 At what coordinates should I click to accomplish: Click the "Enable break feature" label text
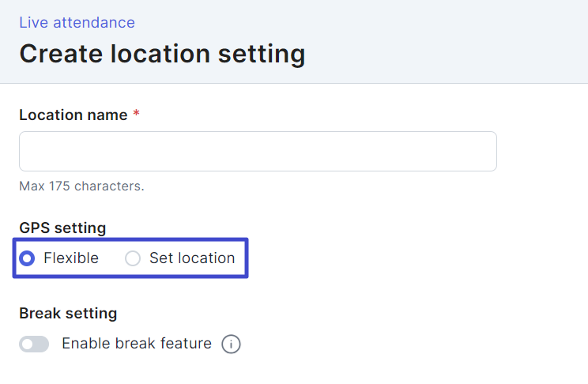coord(137,344)
